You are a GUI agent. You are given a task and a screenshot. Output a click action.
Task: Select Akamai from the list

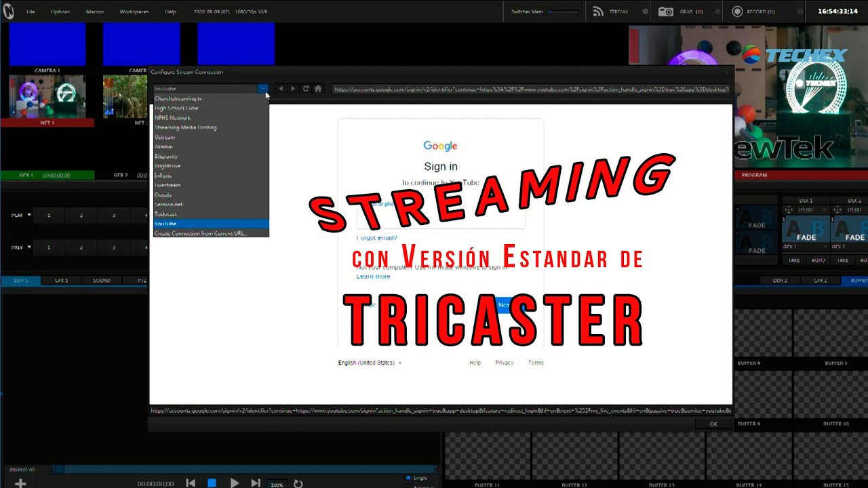pos(211,146)
